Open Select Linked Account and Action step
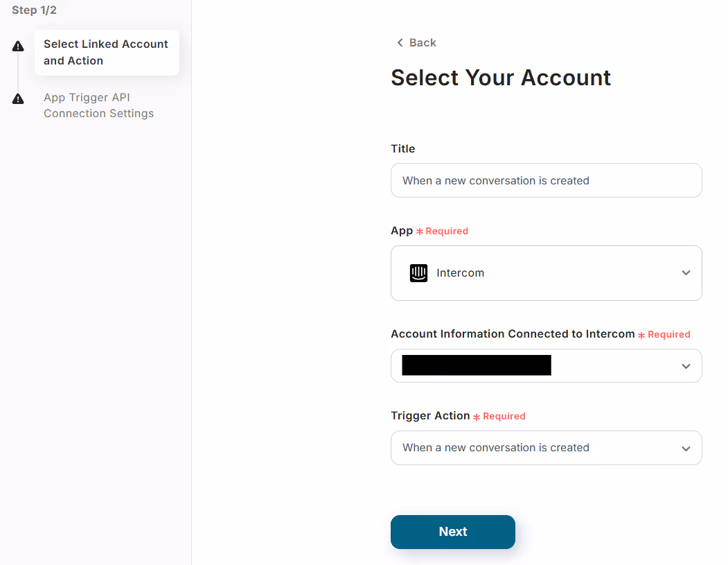728x565 pixels. click(107, 53)
